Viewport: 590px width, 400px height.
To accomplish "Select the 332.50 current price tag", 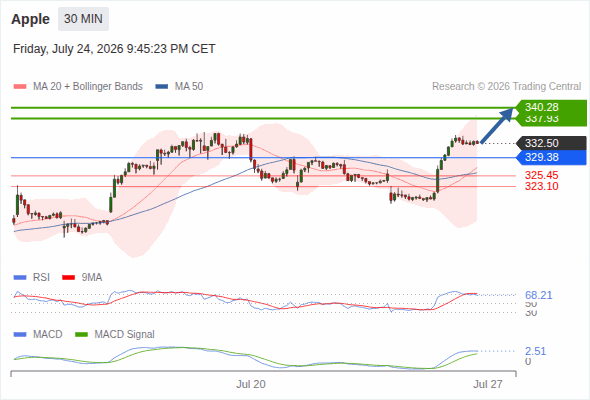I will 551,143.
